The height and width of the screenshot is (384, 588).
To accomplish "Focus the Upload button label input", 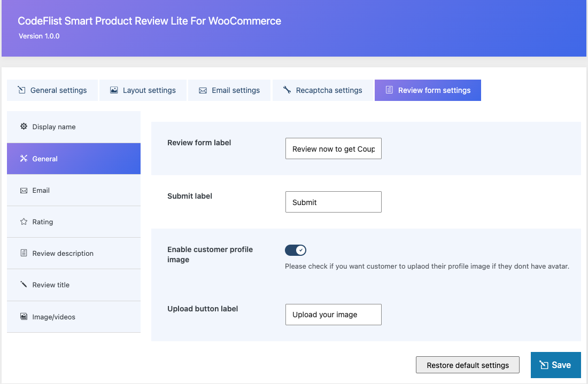I will tap(334, 315).
